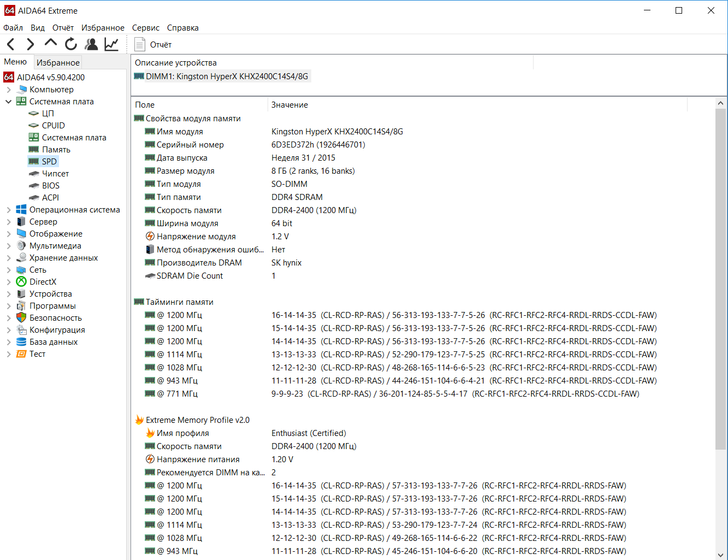This screenshot has width=728, height=560.
Task: Expand the Операционная система node
Action: click(9, 210)
